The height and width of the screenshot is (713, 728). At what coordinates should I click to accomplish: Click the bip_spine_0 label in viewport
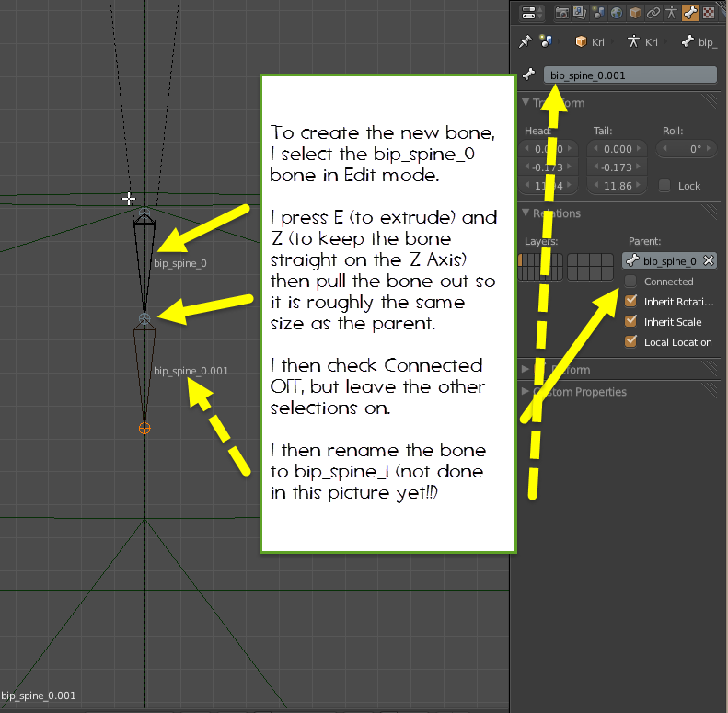pos(180,263)
